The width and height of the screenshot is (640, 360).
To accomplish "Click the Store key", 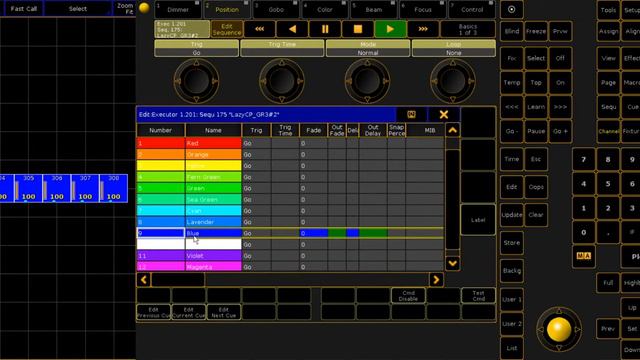I will 511,243.
